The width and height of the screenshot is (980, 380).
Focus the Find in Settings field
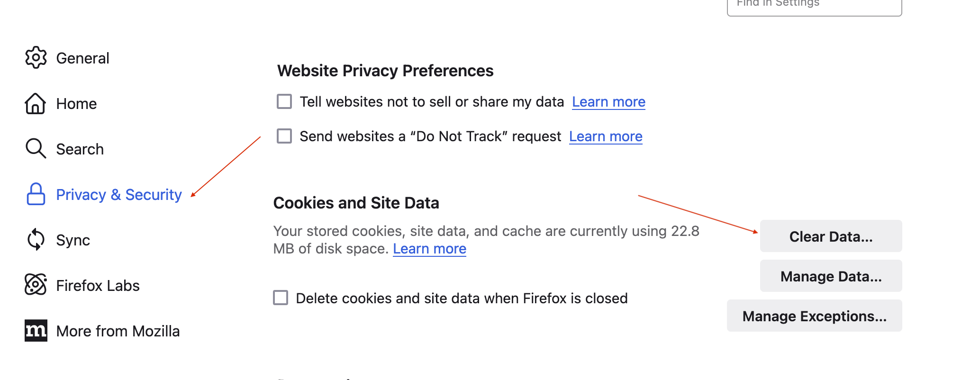click(x=814, y=5)
